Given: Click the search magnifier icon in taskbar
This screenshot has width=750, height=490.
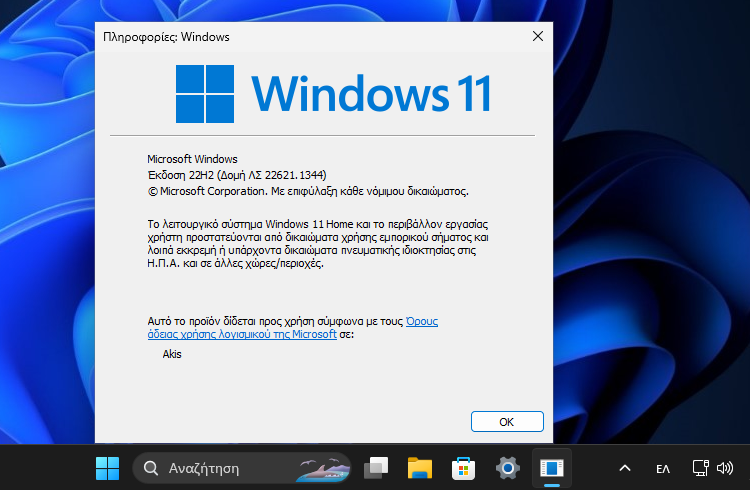Looking at the screenshot, I should pyautogui.click(x=151, y=468).
